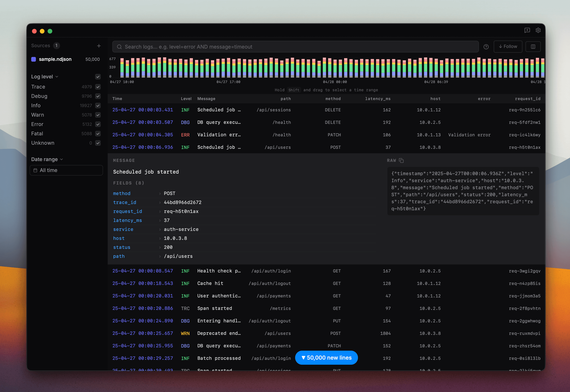The width and height of the screenshot is (570, 392).
Task: Uncheck the Unknown level checkbox
Action: (98, 143)
